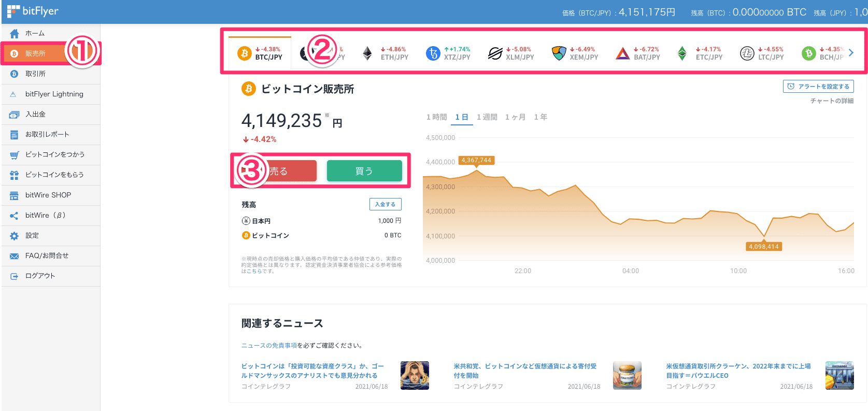Switch chart range to 1年

coord(540,117)
